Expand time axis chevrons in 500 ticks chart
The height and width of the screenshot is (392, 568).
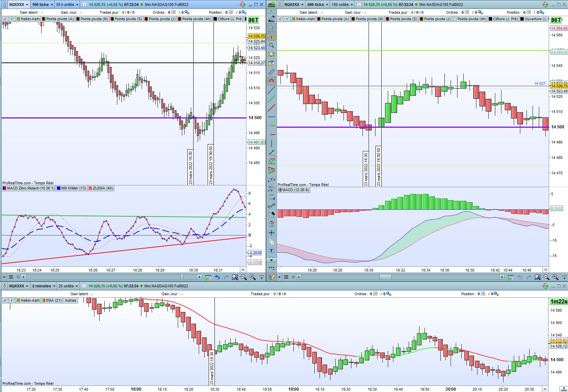pos(545,270)
